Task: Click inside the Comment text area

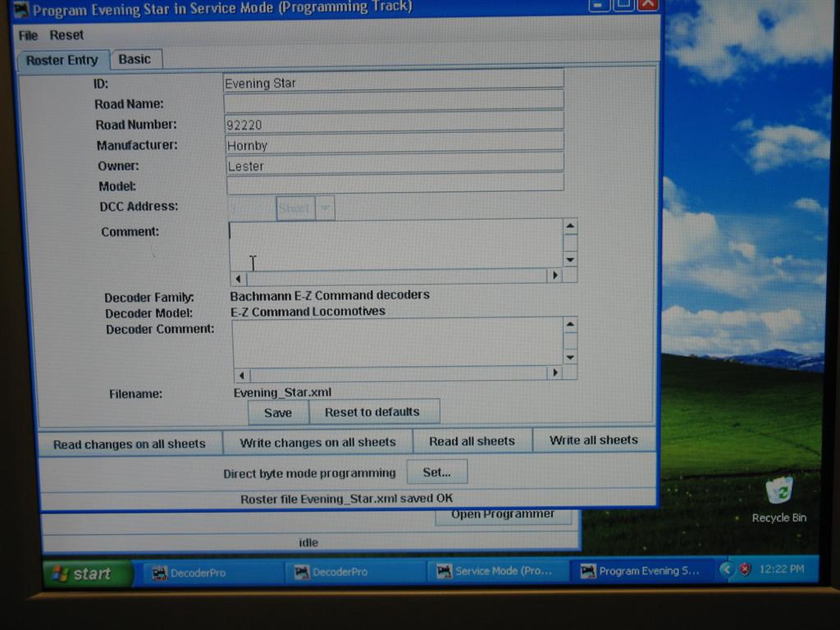Action: (x=395, y=244)
